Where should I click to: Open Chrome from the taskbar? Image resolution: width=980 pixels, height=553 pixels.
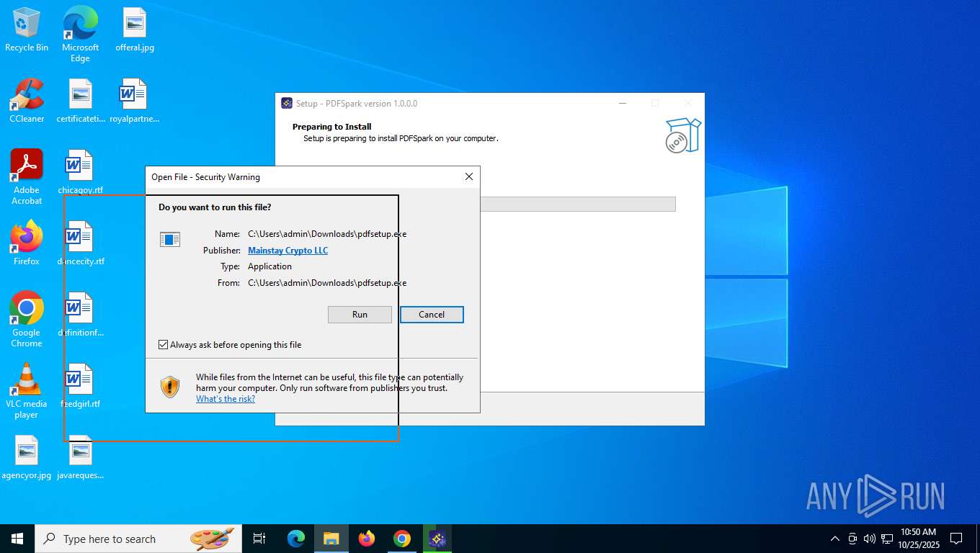coord(402,539)
